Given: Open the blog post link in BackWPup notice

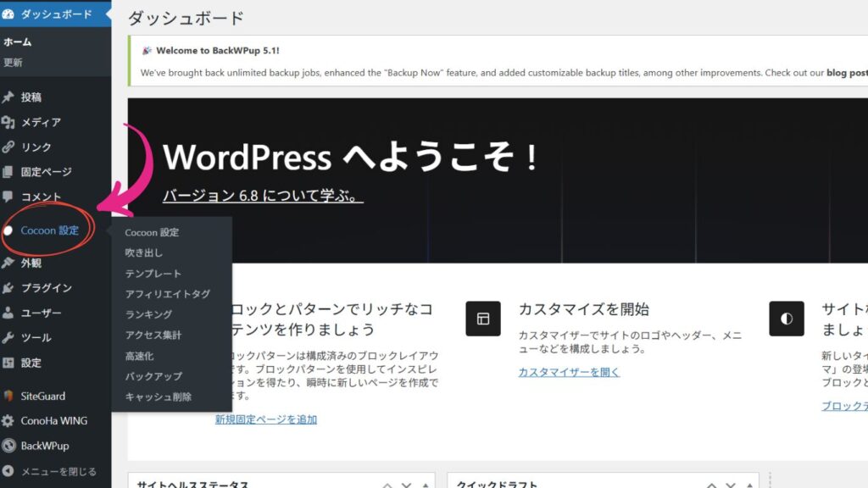Looking at the screenshot, I should pos(847,73).
